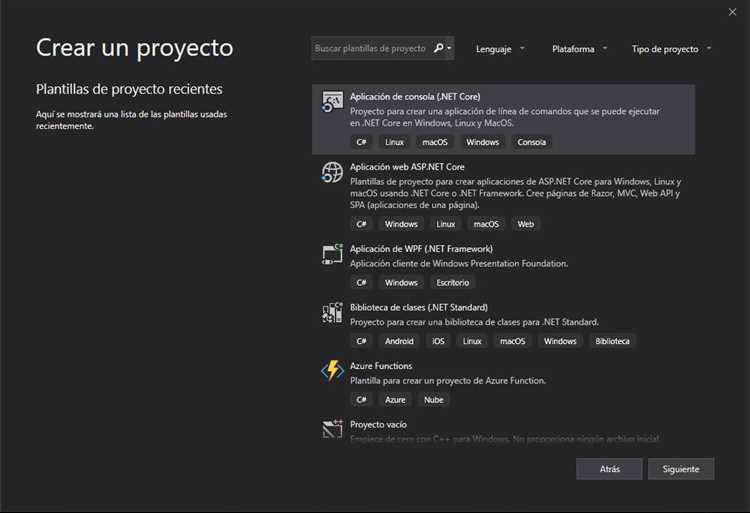The height and width of the screenshot is (513, 750).
Task: Click the Azure Functions lightning icon
Action: click(332, 371)
